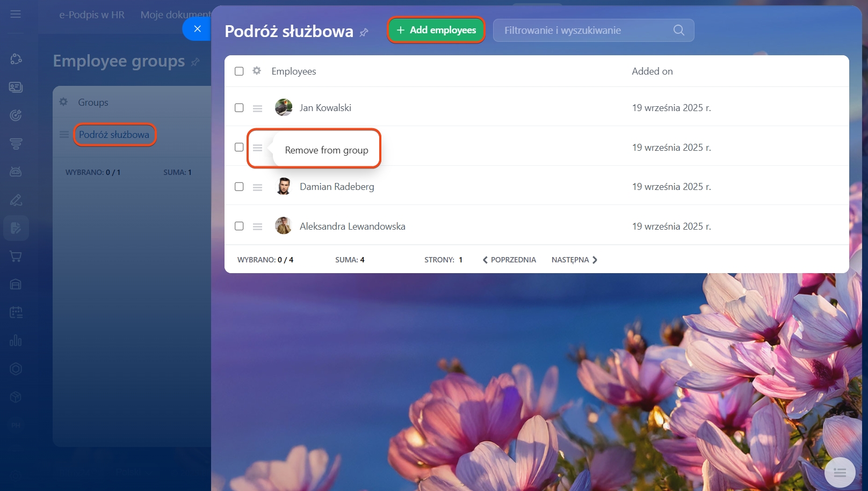Click the SUMA: 1 groups total
Screen dimensions: 868x491
click(177, 172)
